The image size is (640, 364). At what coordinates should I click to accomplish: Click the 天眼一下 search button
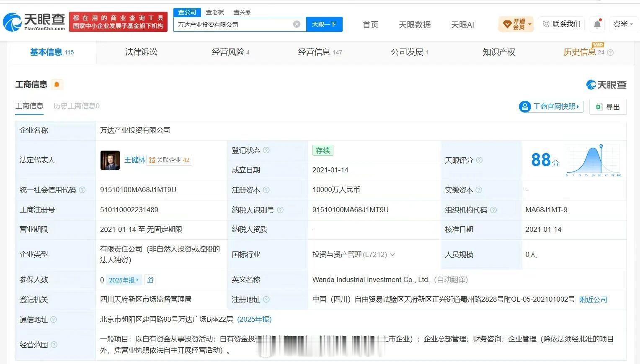[x=324, y=24]
